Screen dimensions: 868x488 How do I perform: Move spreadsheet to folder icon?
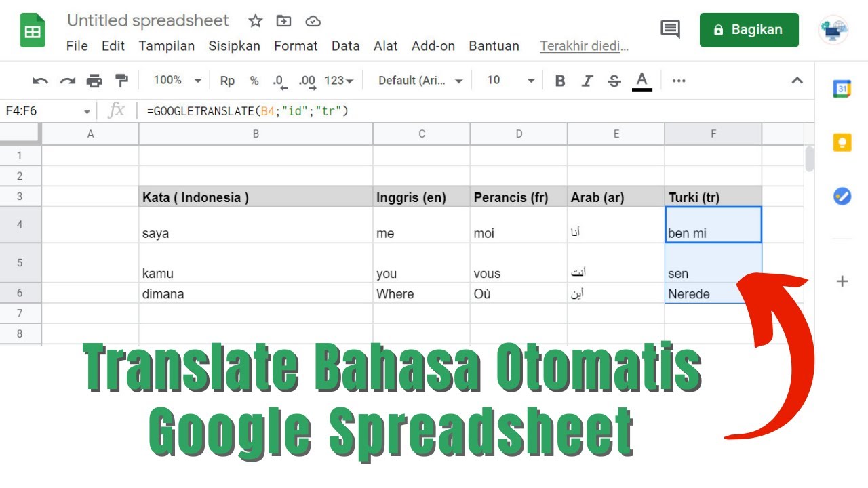click(x=283, y=21)
